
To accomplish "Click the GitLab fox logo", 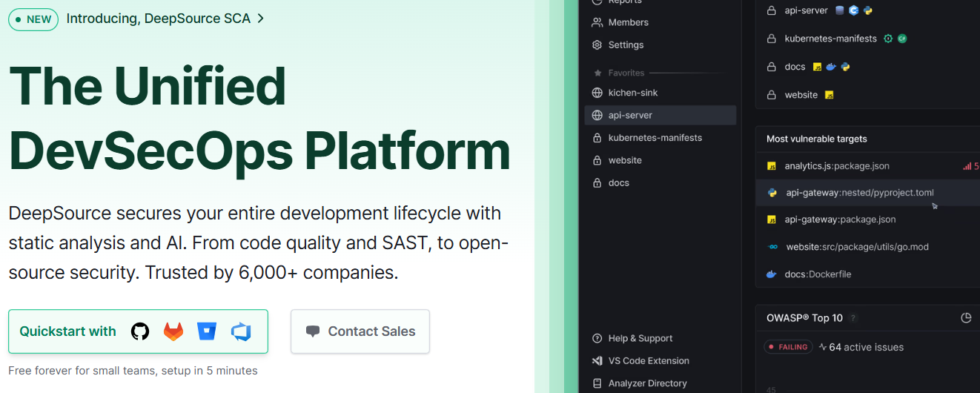I will coord(173,331).
